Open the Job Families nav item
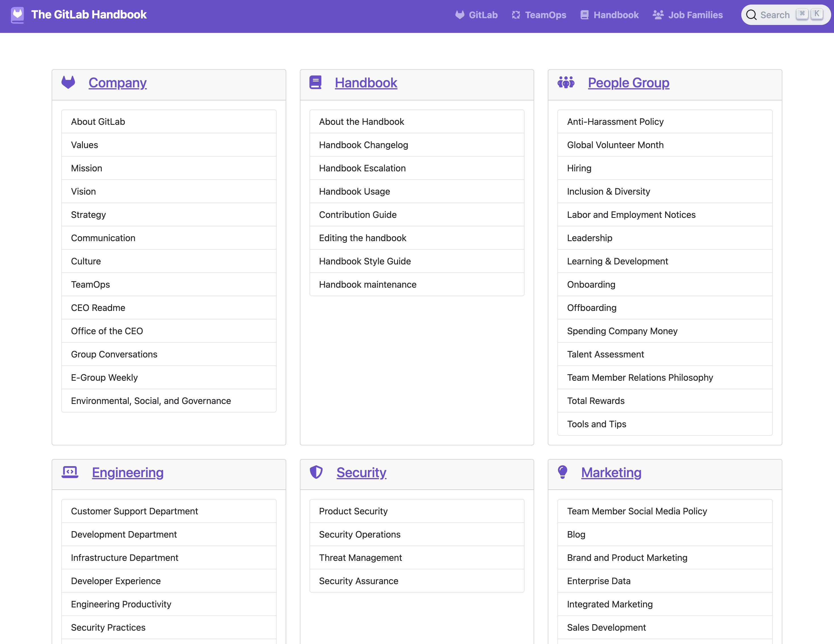This screenshot has width=834, height=644. point(688,15)
